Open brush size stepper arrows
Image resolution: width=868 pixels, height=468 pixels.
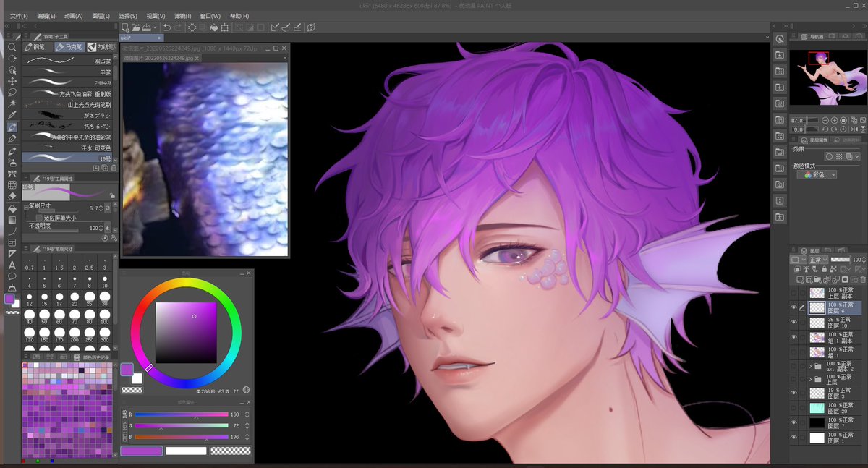coord(100,208)
